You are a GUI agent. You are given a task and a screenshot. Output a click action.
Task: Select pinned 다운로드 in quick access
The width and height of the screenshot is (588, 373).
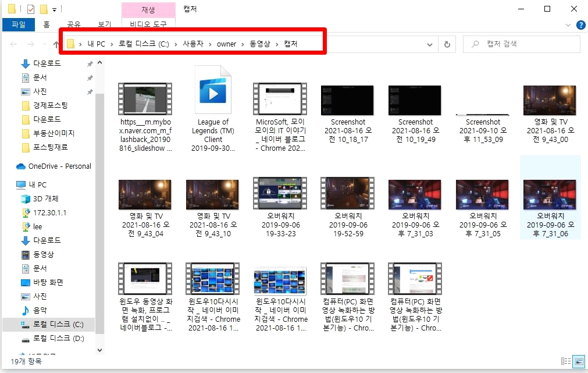coord(47,63)
